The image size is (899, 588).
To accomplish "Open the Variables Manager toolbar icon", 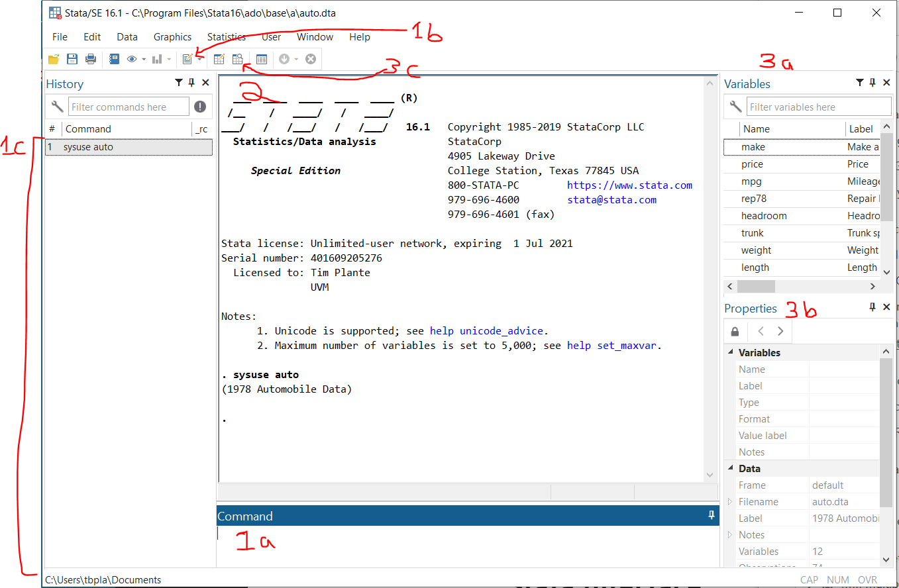I will (x=262, y=59).
